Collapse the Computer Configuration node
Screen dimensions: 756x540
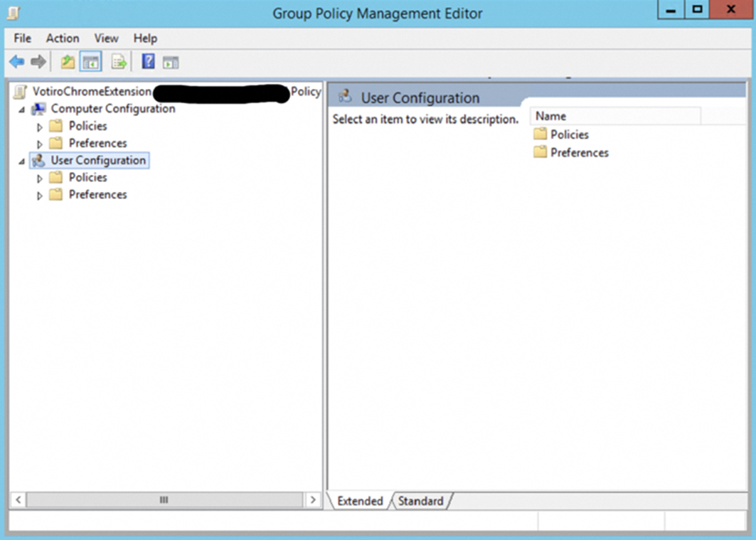point(22,110)
